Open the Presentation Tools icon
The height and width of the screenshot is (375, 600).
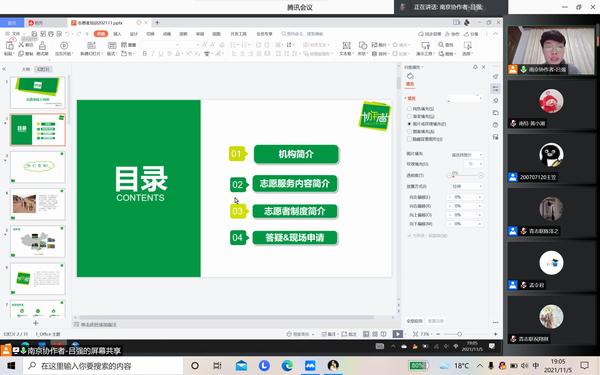[x=425, y=46]
